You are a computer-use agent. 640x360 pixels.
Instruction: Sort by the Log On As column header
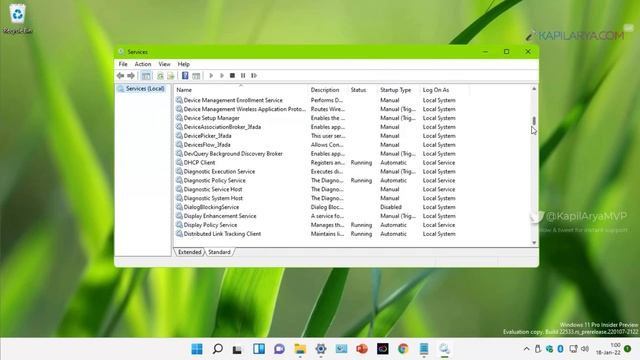coord(444,90)
